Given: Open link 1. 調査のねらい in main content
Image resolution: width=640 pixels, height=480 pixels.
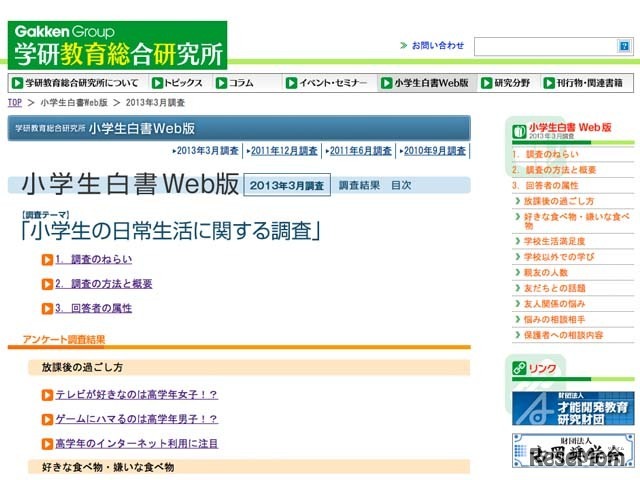Looking at the screenshot, I should click(94, 259).
